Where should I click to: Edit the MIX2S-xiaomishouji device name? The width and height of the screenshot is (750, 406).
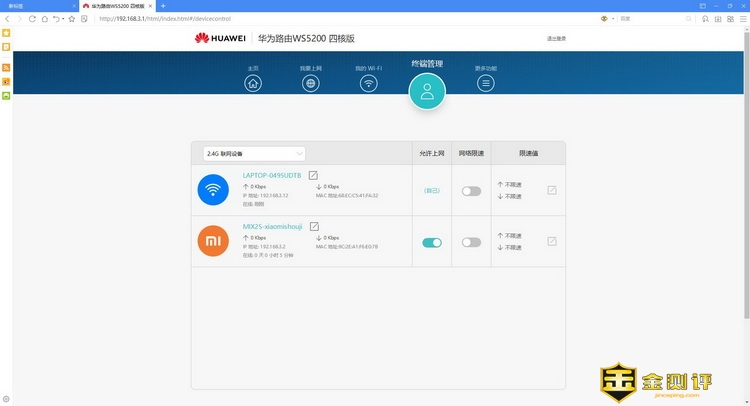click(314, 227)
